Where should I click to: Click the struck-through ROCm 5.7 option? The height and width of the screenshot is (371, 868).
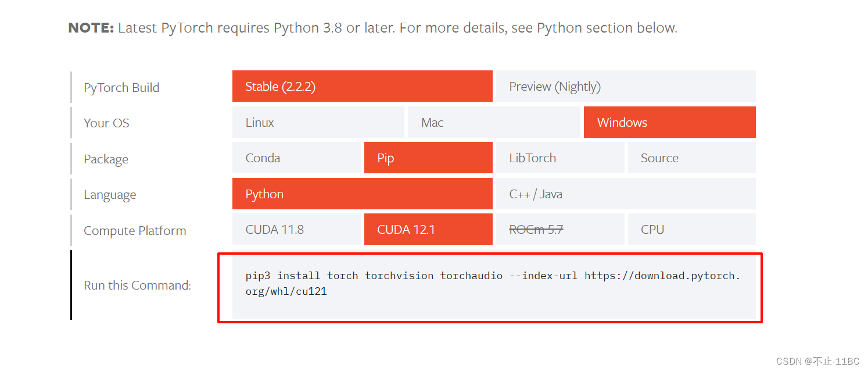click(x=559, y=229)
